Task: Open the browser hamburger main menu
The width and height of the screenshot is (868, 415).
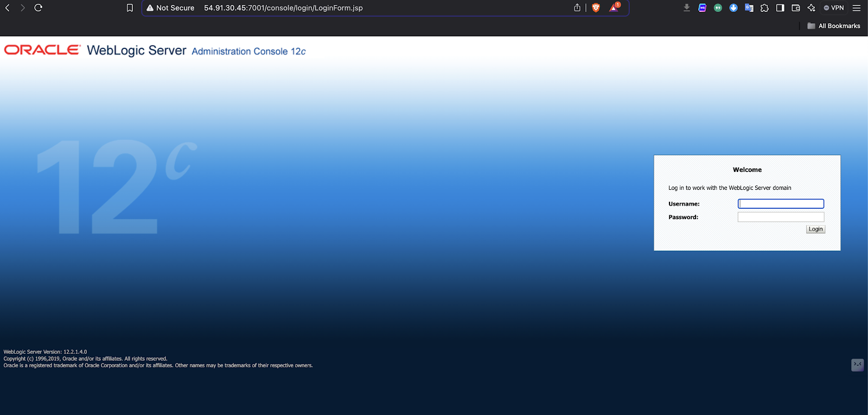Action: (x=857, y=8)
